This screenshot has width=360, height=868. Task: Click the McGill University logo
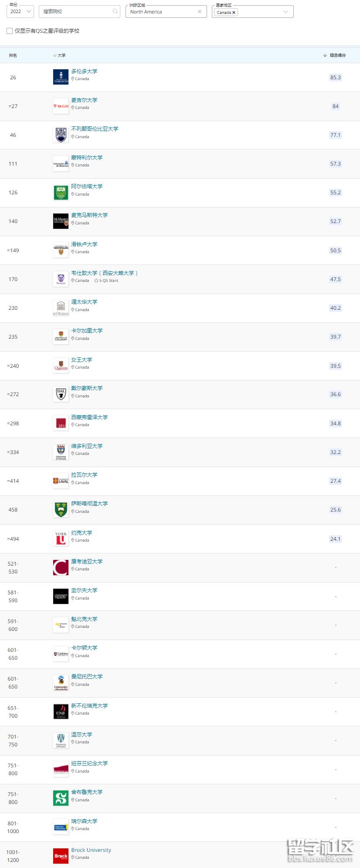(61, 106)
